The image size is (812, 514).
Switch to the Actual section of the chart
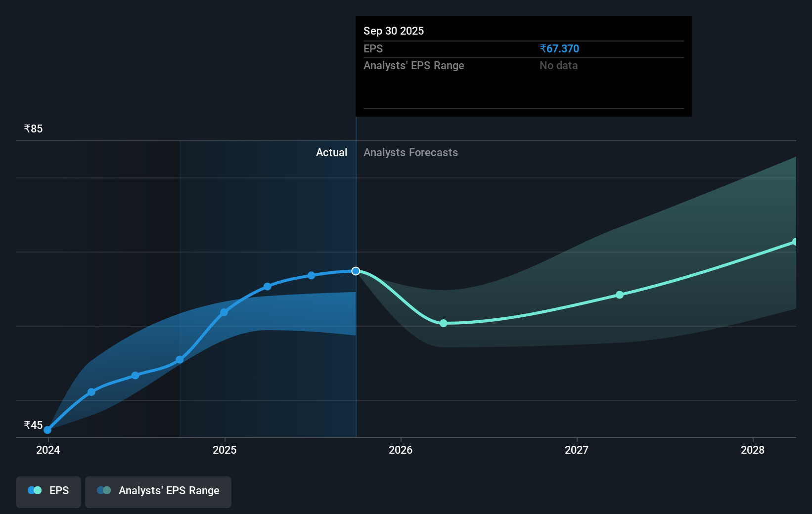331,153
